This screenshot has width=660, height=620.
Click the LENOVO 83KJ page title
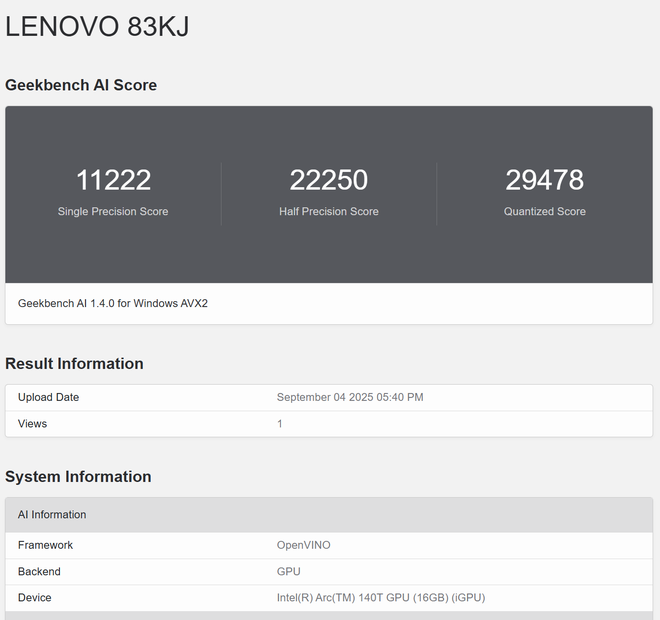click(97, 28)
